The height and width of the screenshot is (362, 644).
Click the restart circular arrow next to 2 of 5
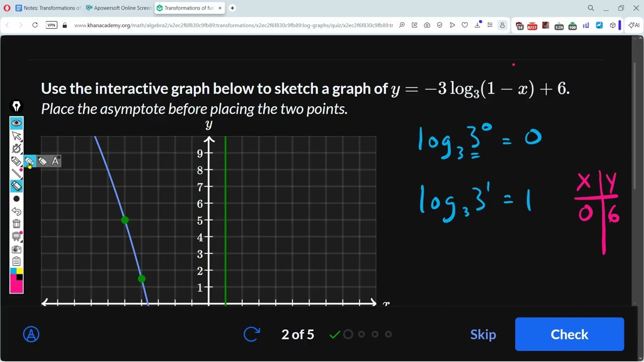point(252,334)
